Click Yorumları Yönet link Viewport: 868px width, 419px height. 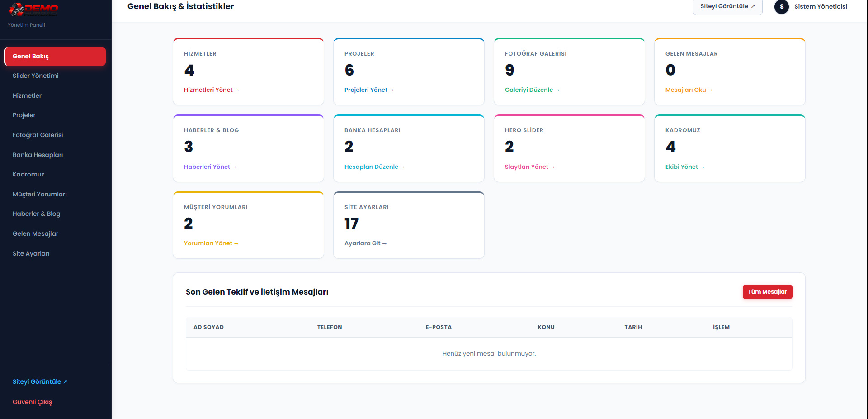tap(211, 243)
